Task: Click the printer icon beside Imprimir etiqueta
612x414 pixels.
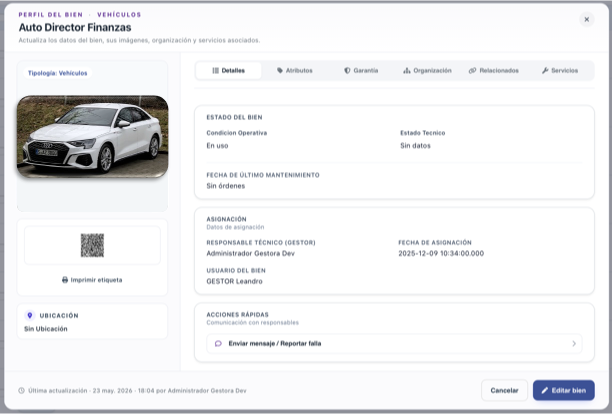Action: click(x=65, y=280)
